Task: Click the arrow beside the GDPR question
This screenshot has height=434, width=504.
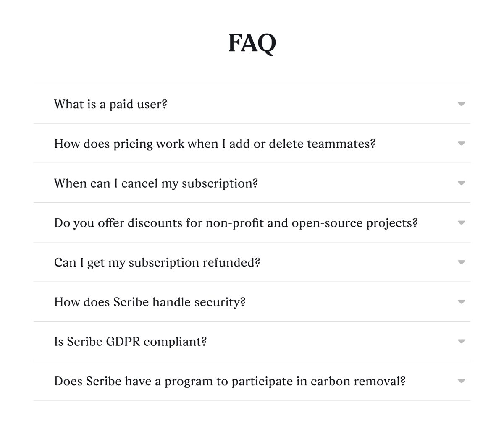Action: coord(461,341)
